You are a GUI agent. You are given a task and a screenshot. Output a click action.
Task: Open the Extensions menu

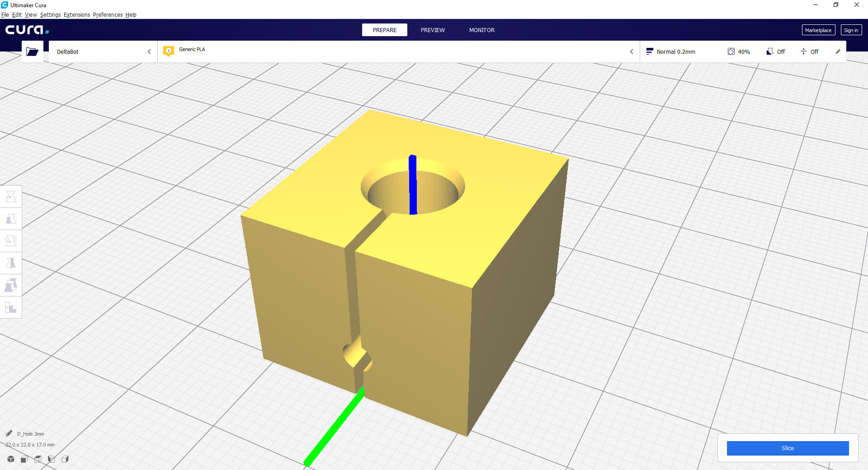[77, 14]
